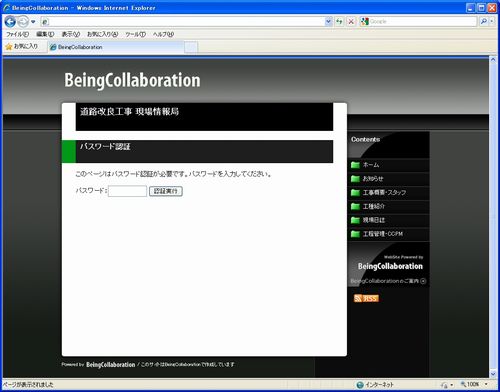500x392 pixels.
Task: Click the footer BeingCollaboration logo link
Action: coord(110,365)
